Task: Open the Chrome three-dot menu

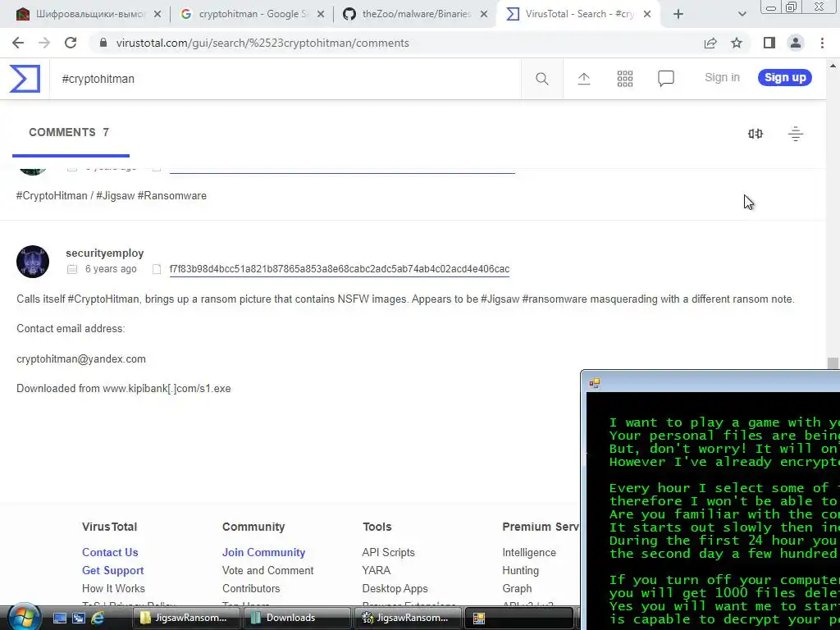Action: click(822, 43)
